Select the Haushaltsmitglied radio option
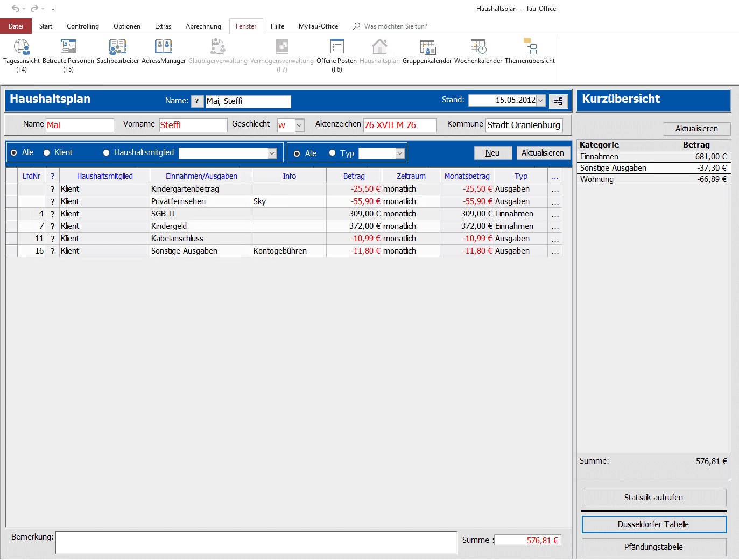Image resolution: width=739 pixels, height=560 pixels. tap(107, 153)
